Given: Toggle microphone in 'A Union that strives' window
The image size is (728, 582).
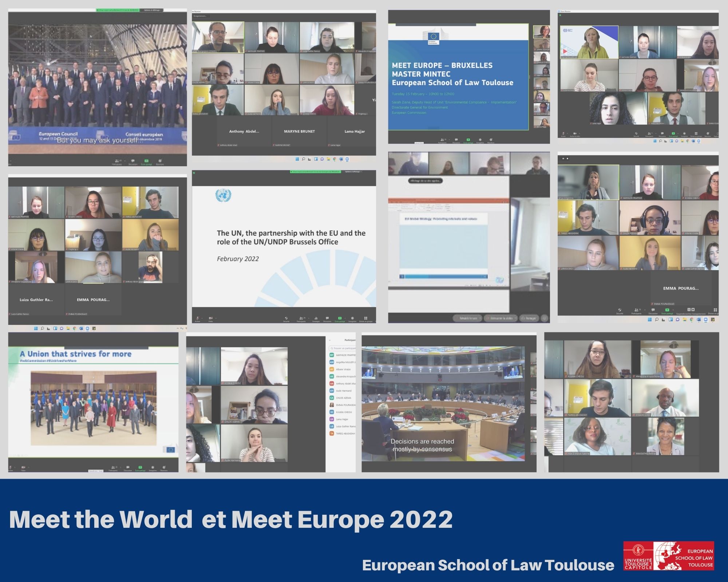Looking at the screenshot, I should click(11, 468).
